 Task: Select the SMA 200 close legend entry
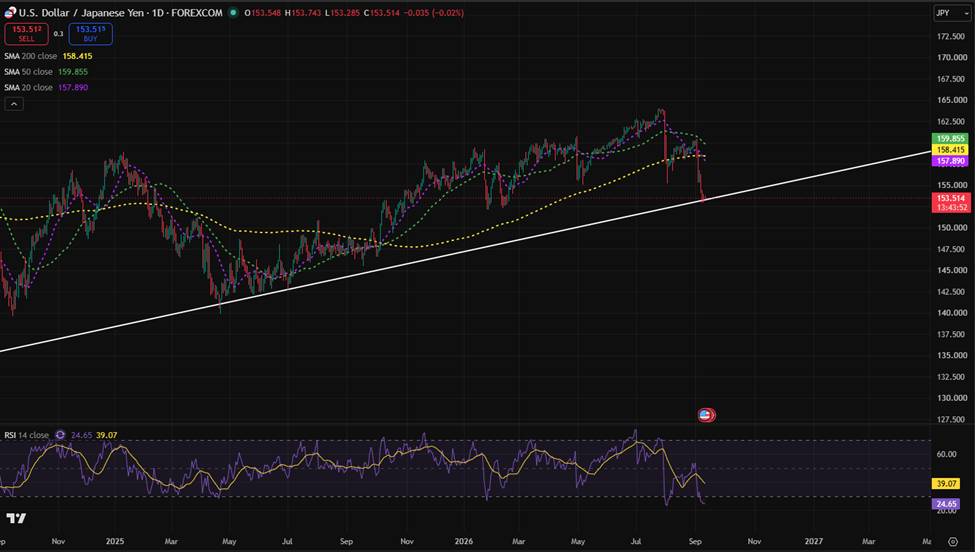click(30, 56)
